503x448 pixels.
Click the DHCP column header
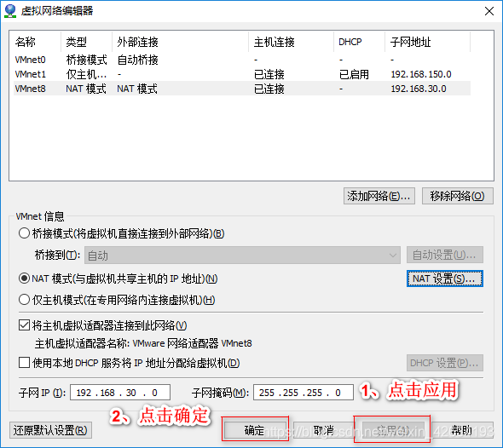[x=359, y=42]
